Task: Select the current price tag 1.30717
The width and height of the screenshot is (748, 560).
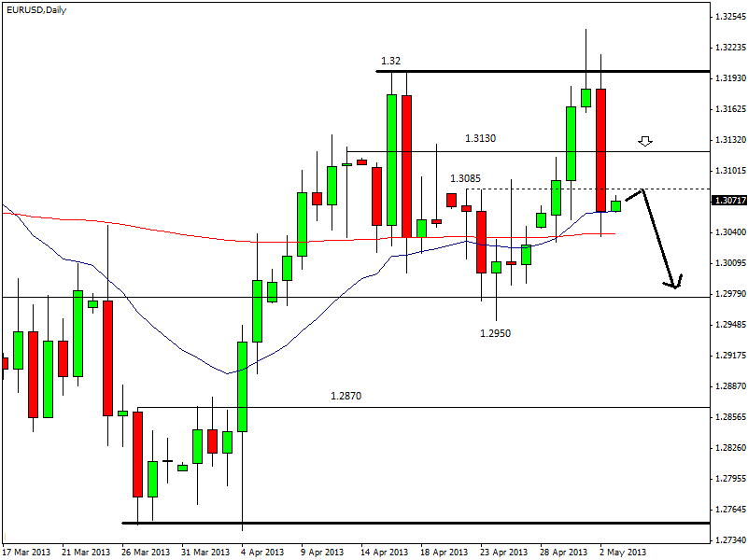Action: coord(728,201)
